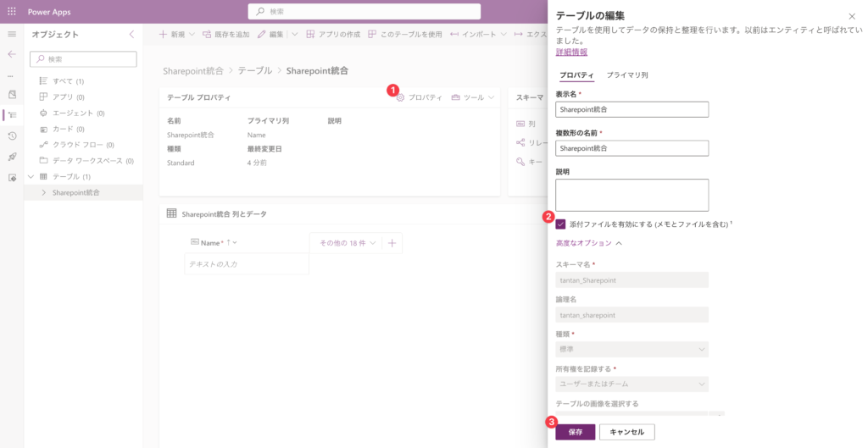Click the hamburger menu icon in left rail

(x=12, y=34)
